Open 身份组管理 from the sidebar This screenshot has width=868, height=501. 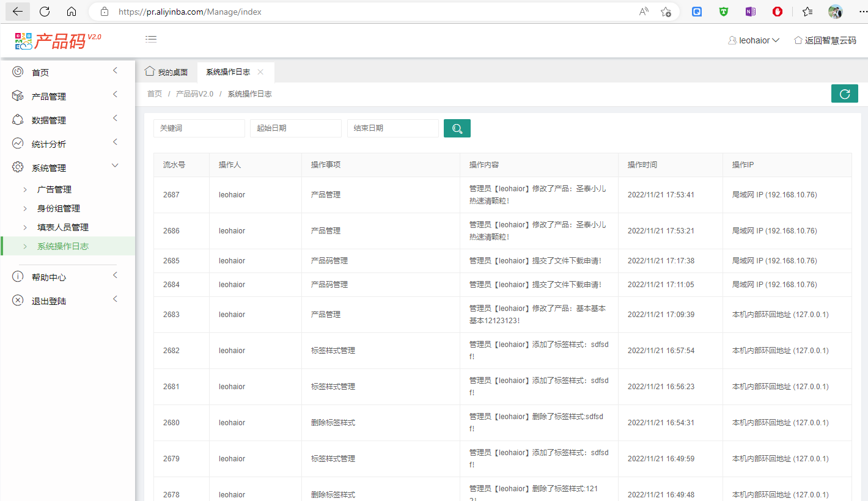pos(59,209)
